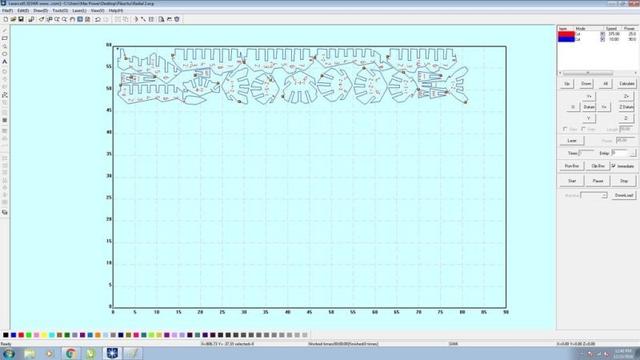Click the Start button in laser panel
This screenshot has height=360, width=640.
coord(572,181)
